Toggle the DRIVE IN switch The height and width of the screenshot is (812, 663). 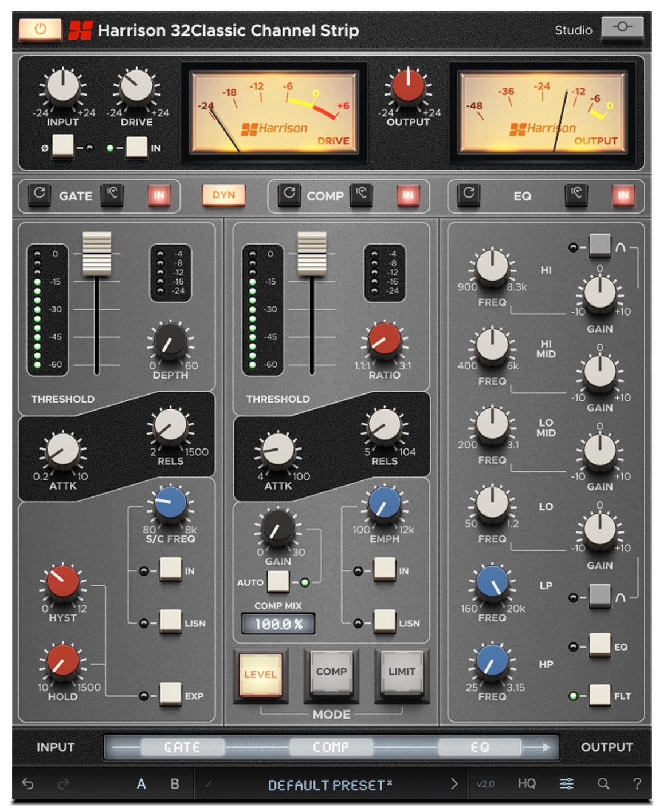[136, 147]
